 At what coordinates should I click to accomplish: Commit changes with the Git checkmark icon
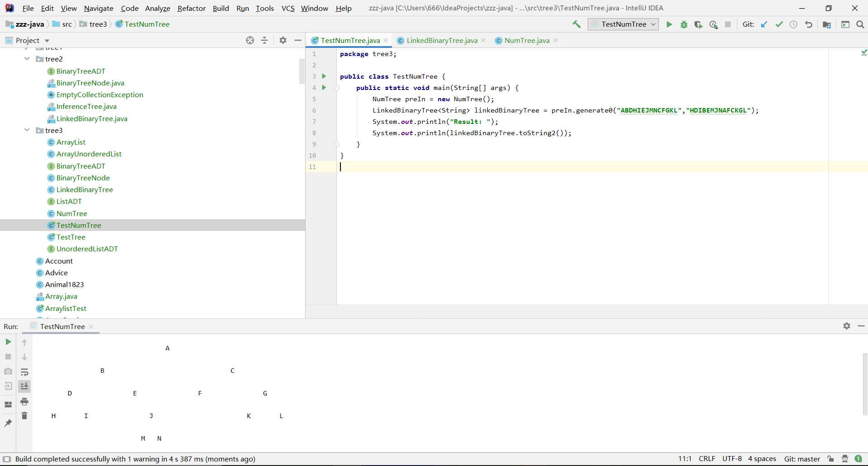(779, 24)
